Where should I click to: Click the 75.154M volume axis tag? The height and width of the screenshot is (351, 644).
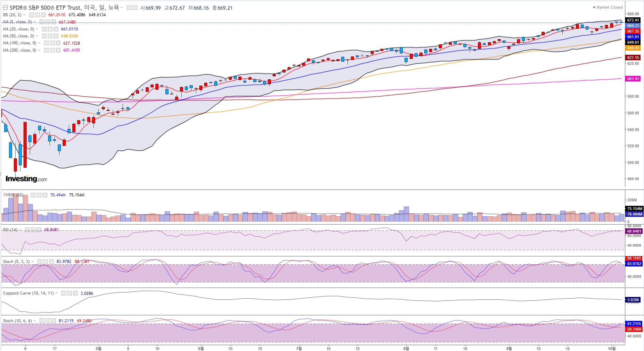634,209
